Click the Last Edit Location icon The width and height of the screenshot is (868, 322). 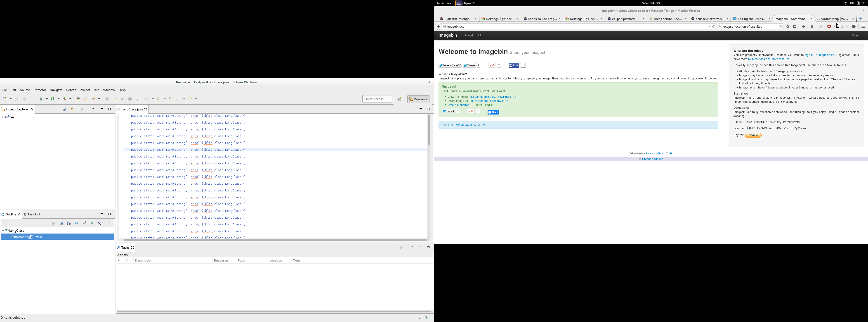click(x=171, y=99)
